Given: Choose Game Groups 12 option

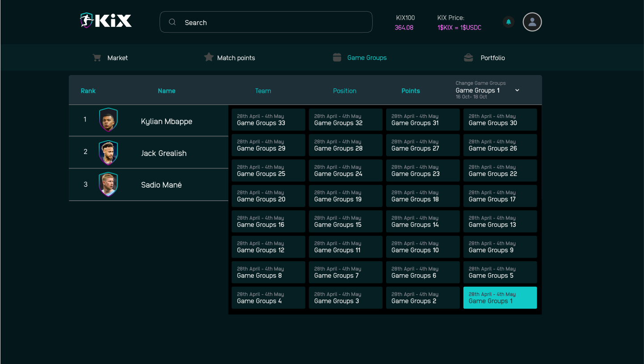Looking at the screenshot, I should pyautogui.click(x=268, y=247).
